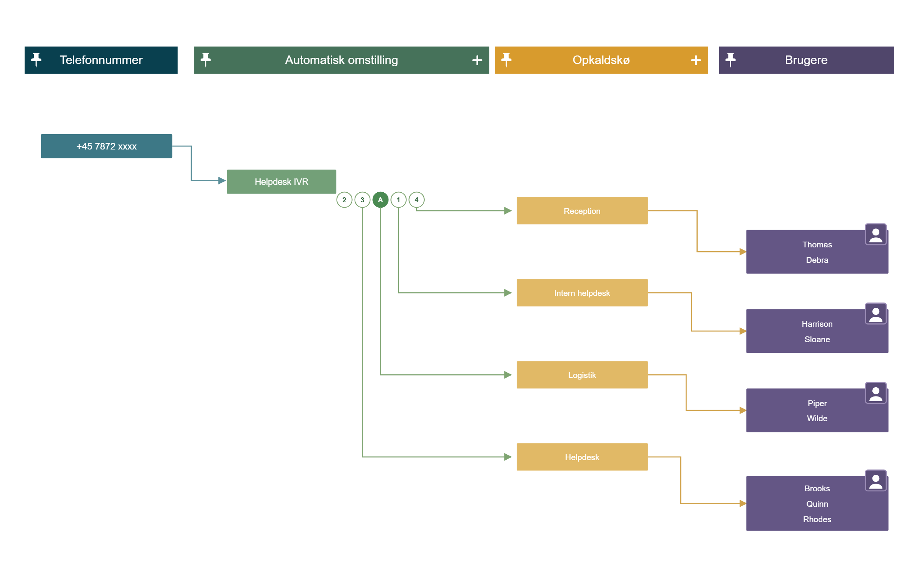Select user name Sloane
Viewport: 924px width, 578px height.
(x=817, y=339)
